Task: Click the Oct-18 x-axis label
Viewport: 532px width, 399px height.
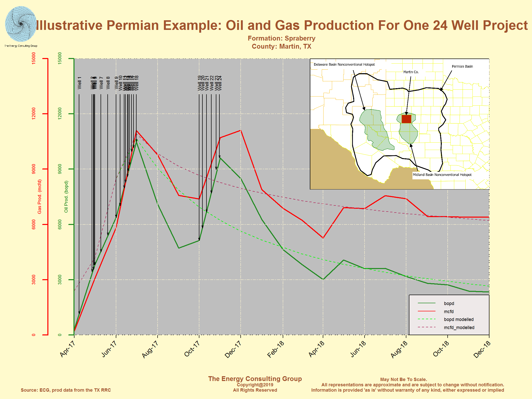Action: coord(441,349)
